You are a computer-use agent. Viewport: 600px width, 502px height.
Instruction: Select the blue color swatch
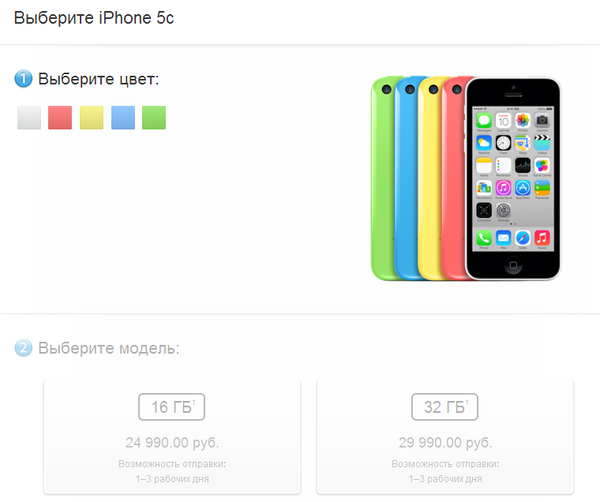[123, 117]
